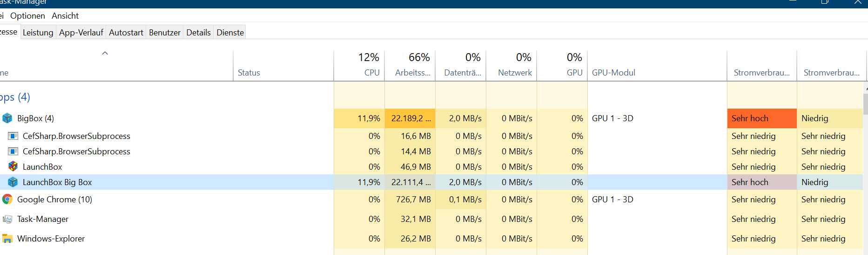
Task: Open the Dienste tab
Action: click(230, 33)
